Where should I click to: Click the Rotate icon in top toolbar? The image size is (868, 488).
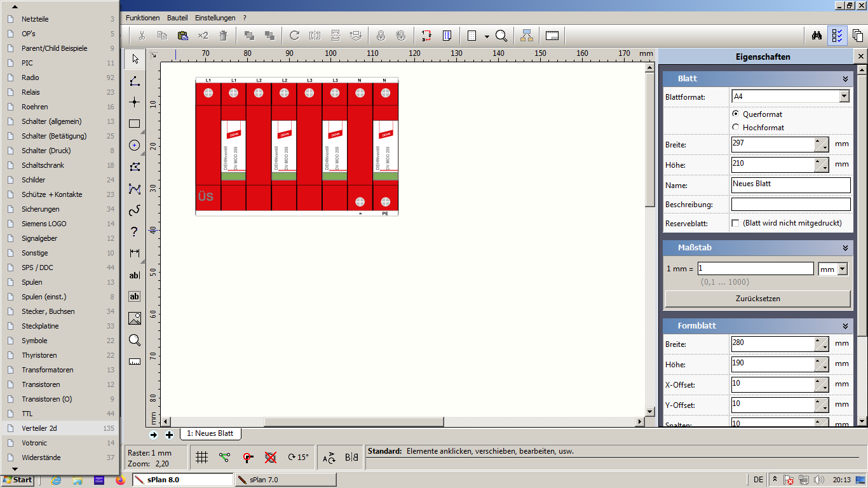click(294, 36)
